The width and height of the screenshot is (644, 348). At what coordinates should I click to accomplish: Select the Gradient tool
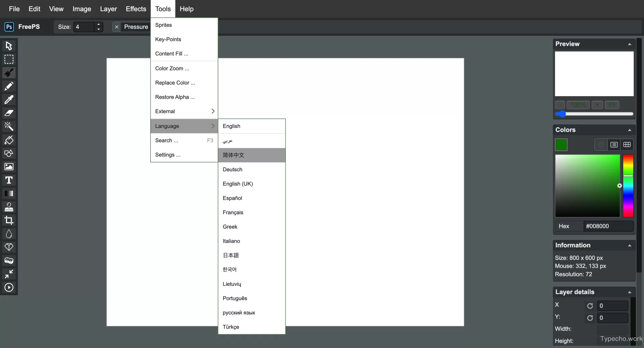pos(9,194)
